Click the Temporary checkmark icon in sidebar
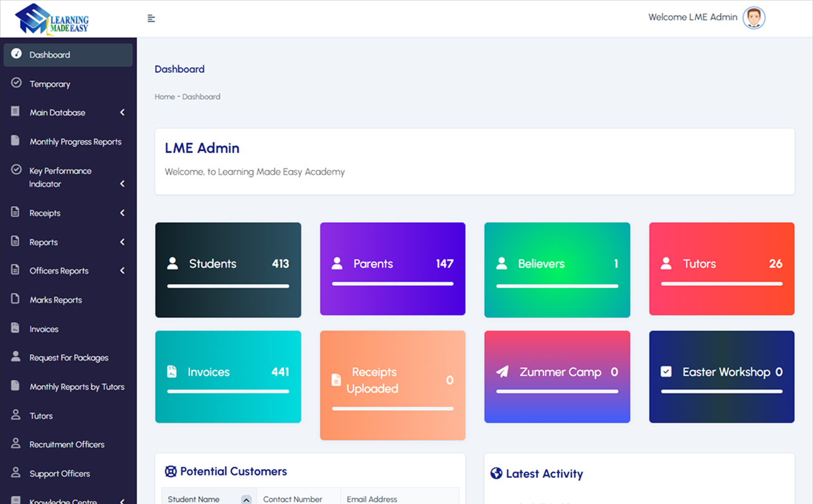 pyautogui.click(x=17, y=83)
